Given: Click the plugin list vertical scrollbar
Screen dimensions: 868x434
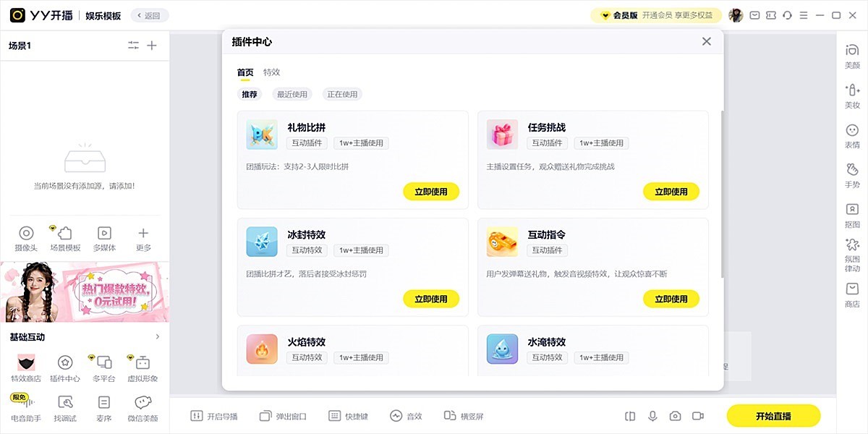Looking at the screenshot, I should click(721, 194).
